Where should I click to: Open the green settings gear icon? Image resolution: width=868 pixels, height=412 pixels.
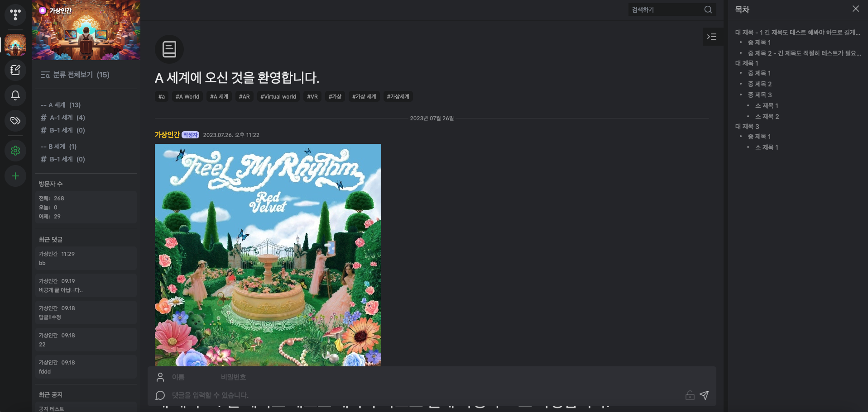click(x=15, y=151)
